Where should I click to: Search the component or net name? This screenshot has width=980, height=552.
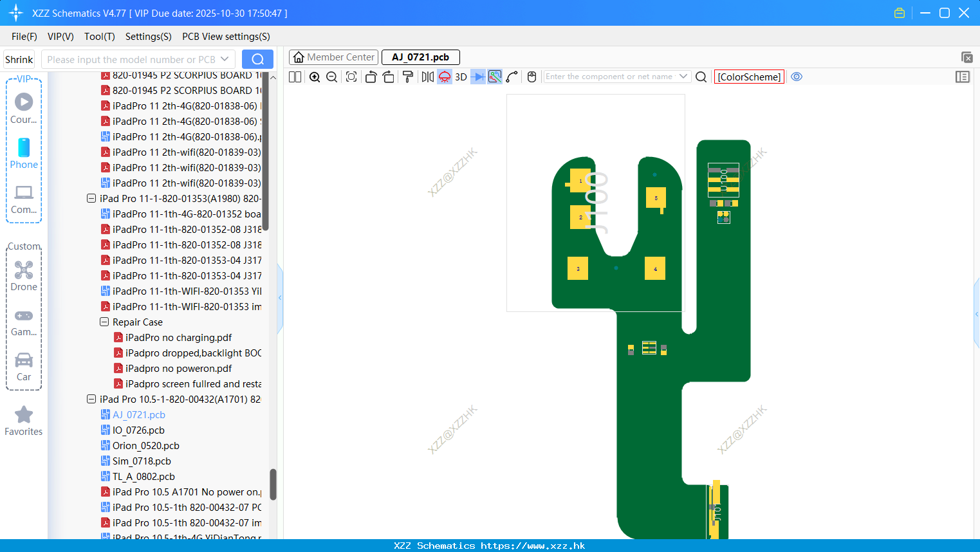701,77
